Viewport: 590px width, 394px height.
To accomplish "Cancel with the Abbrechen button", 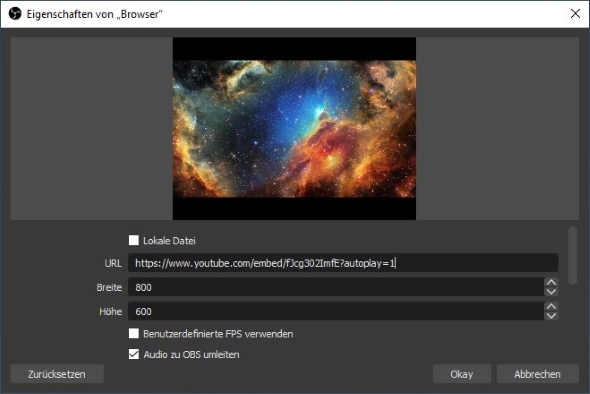I will tap(537, 374).
